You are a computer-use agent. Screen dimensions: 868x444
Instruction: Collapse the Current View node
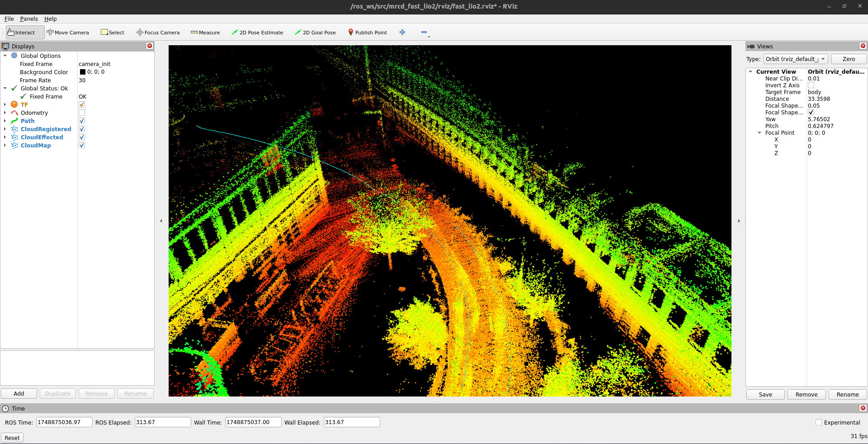750,71
